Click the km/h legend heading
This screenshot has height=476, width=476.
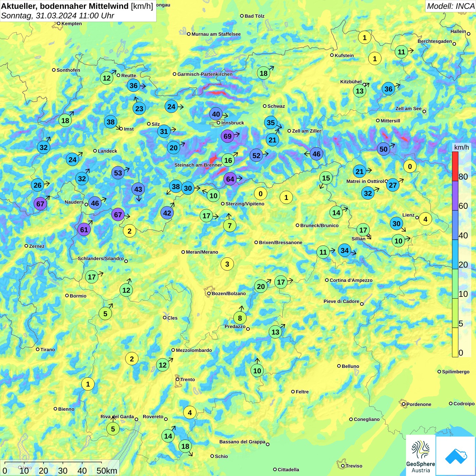(461, 147)
